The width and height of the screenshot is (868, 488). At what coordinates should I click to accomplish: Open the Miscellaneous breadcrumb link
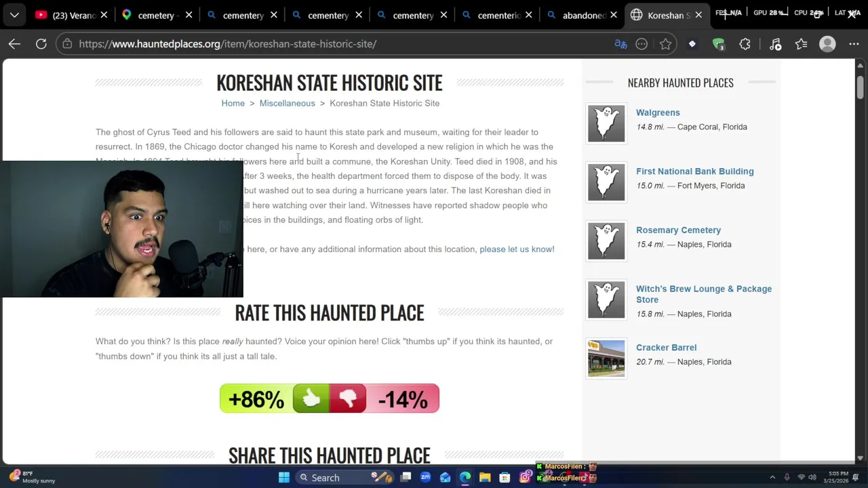point(287,103)
